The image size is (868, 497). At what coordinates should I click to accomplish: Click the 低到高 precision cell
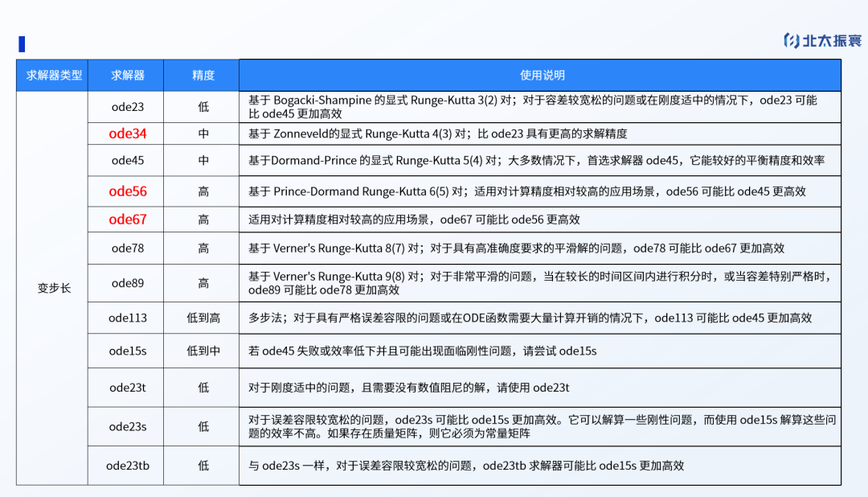203,318
